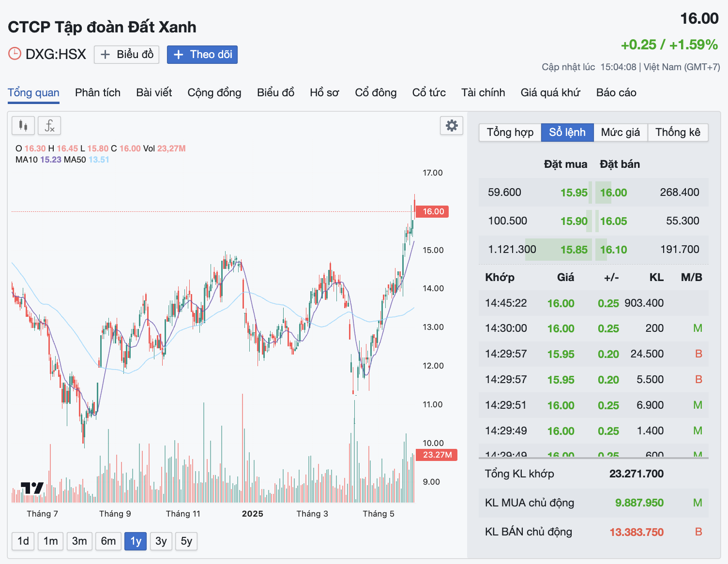Click the clock icon beside DXG:HSX

(15, 54)
